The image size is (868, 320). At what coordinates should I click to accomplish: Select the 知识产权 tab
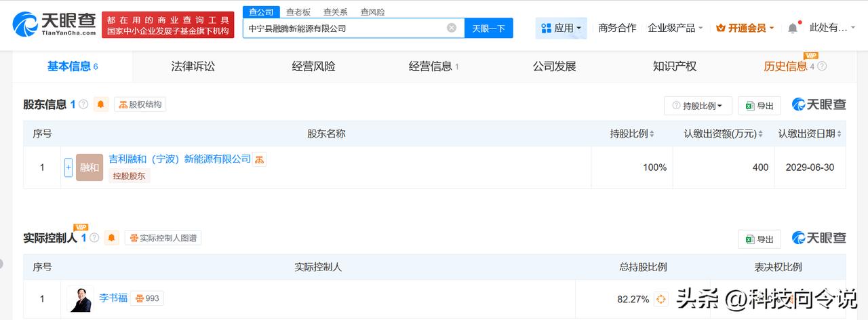tap(675, 66)
